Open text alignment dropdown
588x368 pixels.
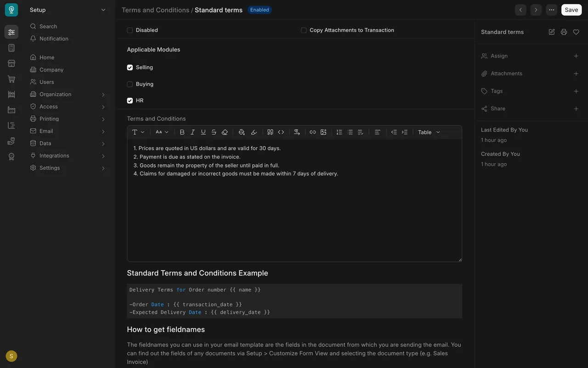pyautogui.click(x=377, y=132)
